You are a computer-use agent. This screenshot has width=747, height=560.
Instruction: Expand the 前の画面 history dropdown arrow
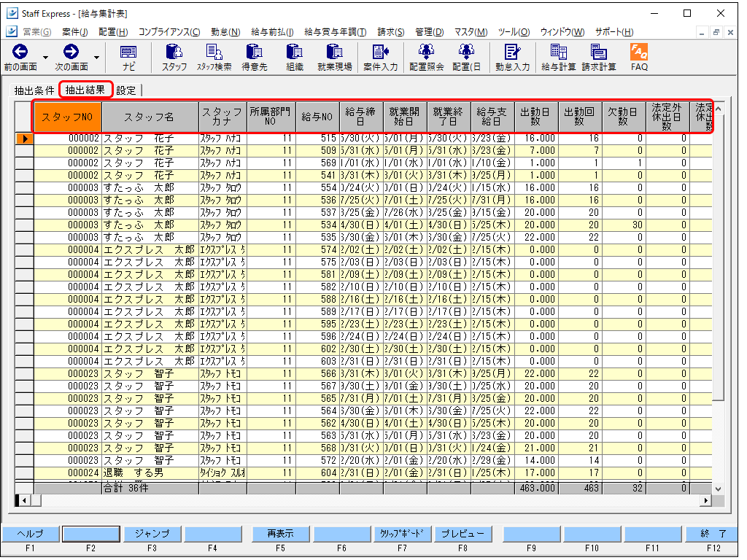pyautogui.click(x=45, y=57)
